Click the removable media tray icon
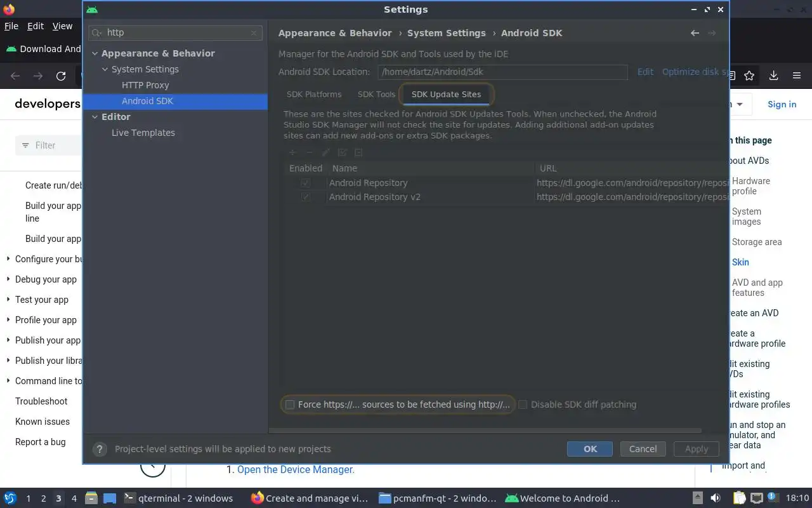Viewport: 812px width, 508px height. (x=698, y=498)
